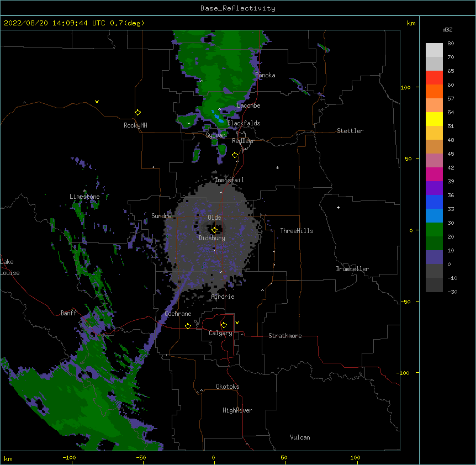Image resolution: width=476 pixels, height=465 pixels.
Task: Click the yellow V marker northwest of RockyMH
Action: 97,102
